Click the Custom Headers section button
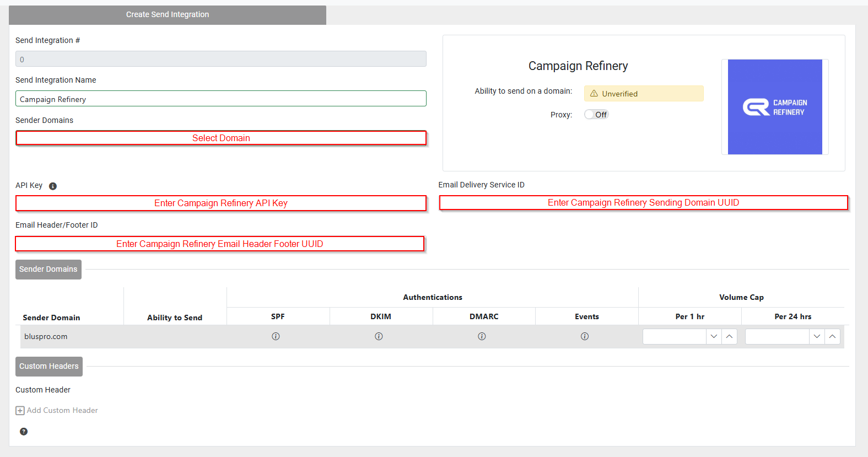 pyautogui.click(x=49, y=367)
